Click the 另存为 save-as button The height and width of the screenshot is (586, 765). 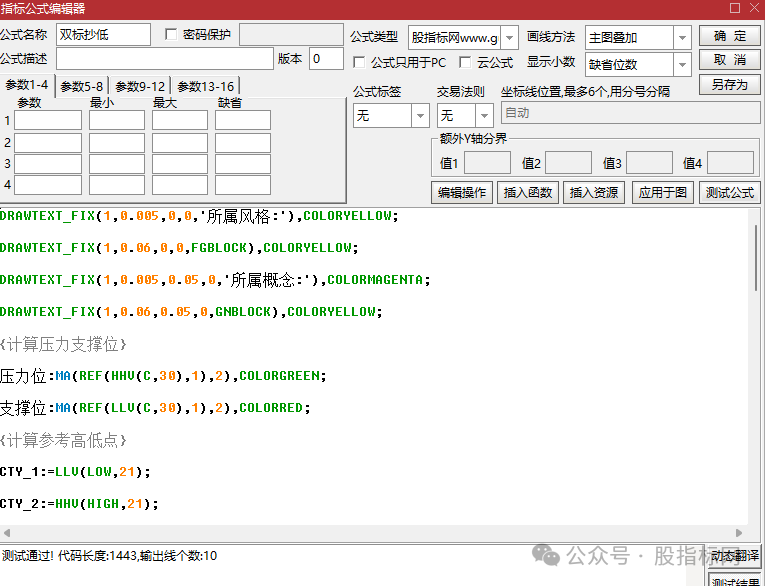(729, 84)
